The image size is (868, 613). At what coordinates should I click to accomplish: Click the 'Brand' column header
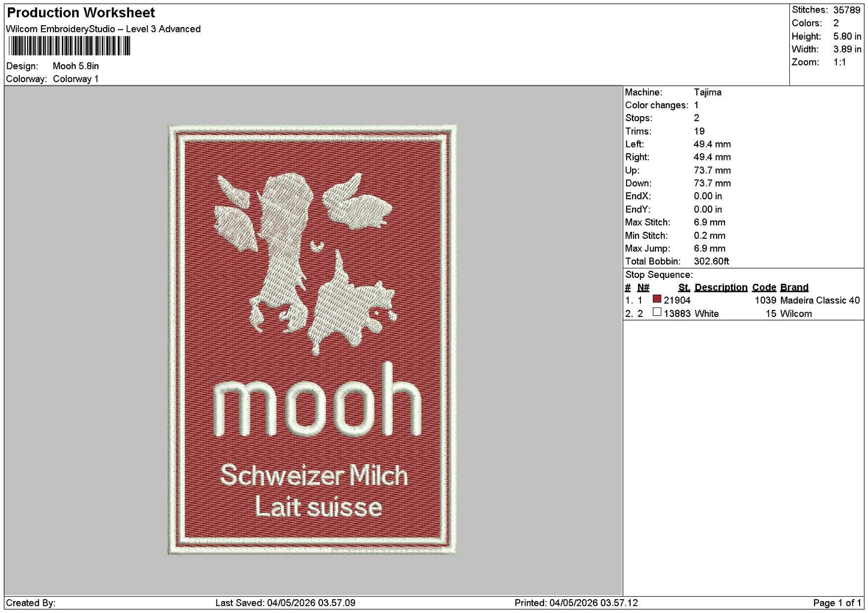pos(794,288)
